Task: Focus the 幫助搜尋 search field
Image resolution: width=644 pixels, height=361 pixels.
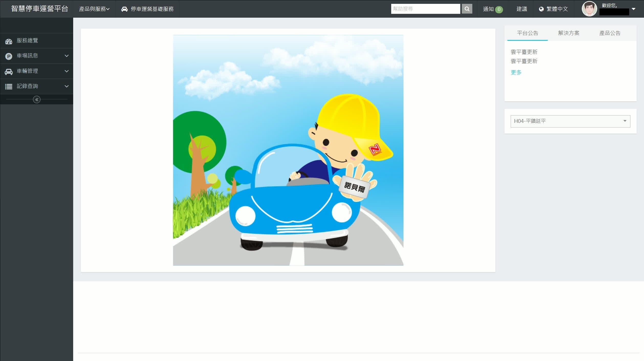Action: 425,9
